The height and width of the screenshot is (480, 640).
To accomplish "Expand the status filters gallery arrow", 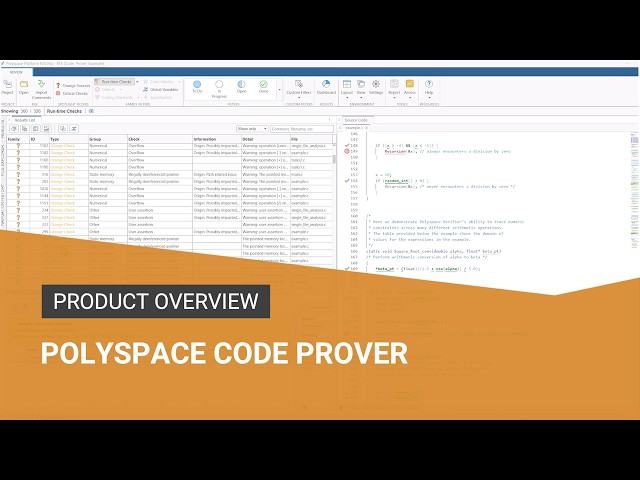I will (280, 90).
